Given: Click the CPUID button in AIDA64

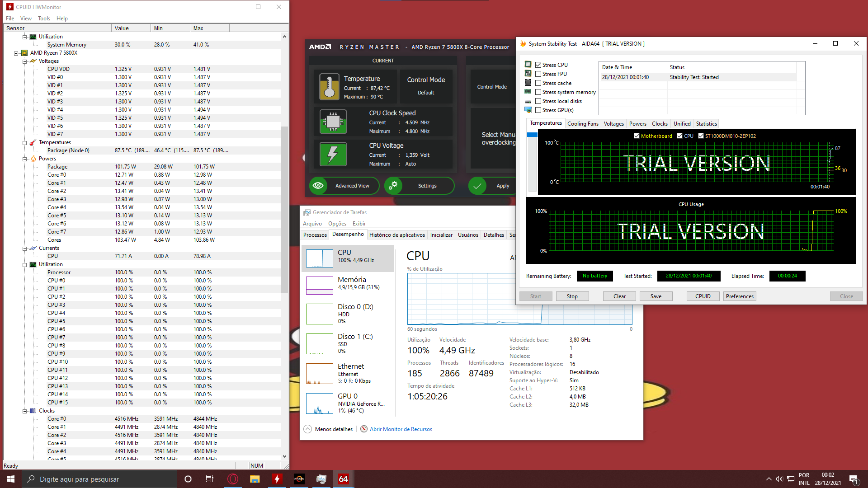Looking at the screenshot, I should [703, 296].
